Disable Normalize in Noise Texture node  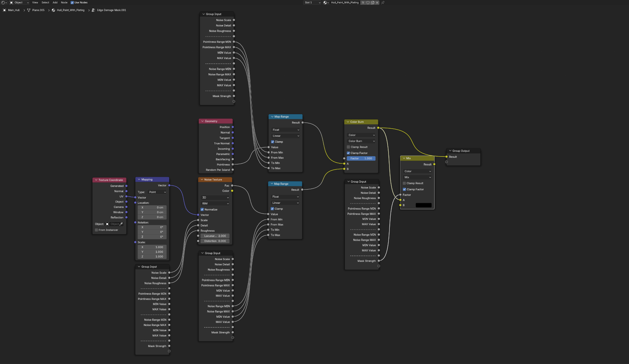click(202, 210)
